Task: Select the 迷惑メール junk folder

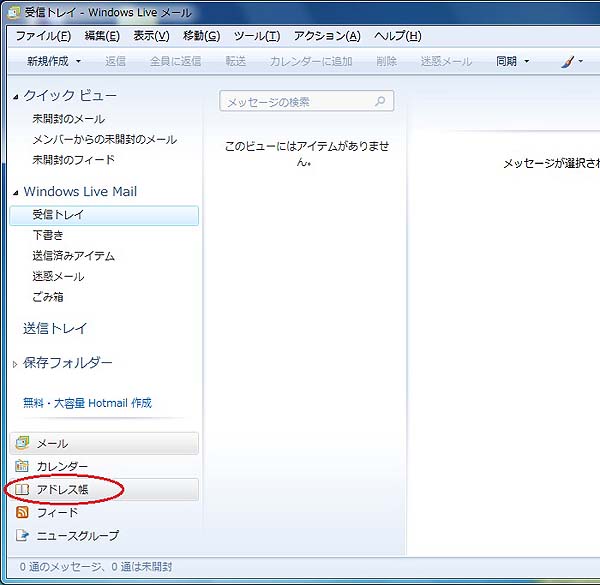Action: [58, 276]
